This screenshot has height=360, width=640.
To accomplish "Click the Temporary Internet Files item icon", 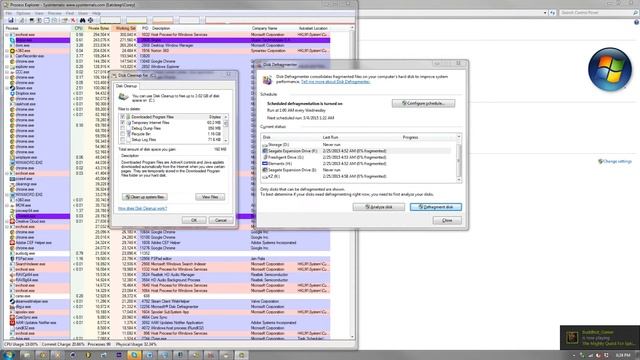I will [129, 122].
